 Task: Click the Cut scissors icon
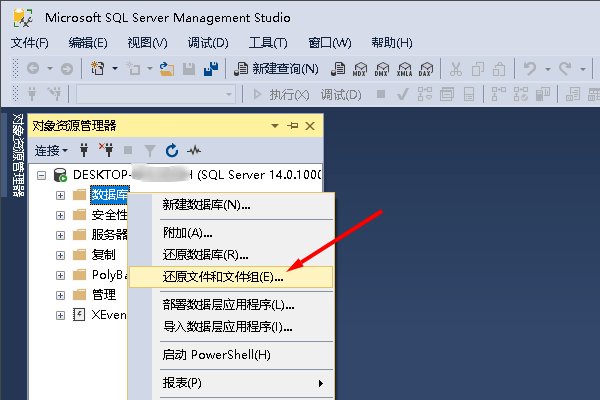(456, 69)
